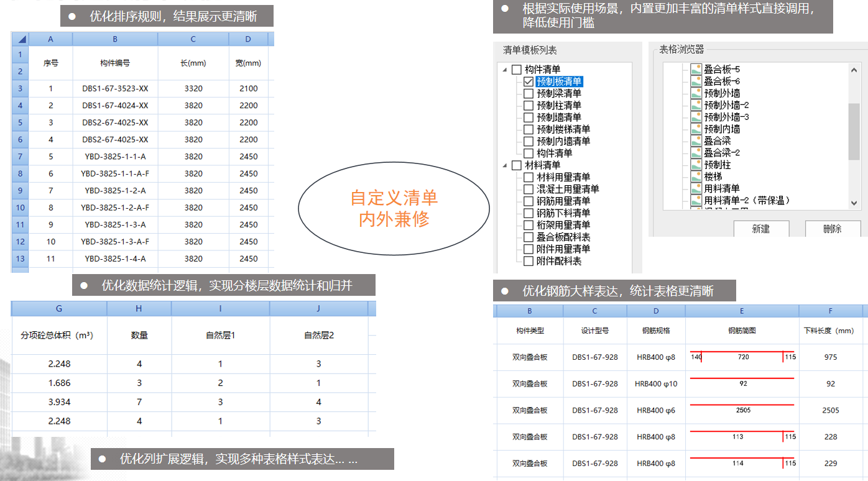Select the 预制柱 template icon
This screenshot has height=481, width=868.
click(x=696, y=165)
